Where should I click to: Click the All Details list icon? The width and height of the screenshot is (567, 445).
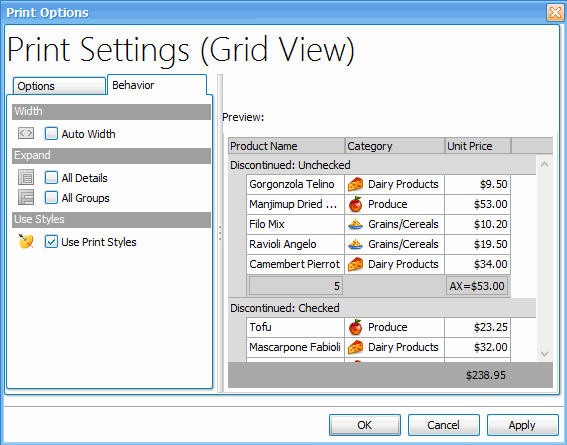26,177
